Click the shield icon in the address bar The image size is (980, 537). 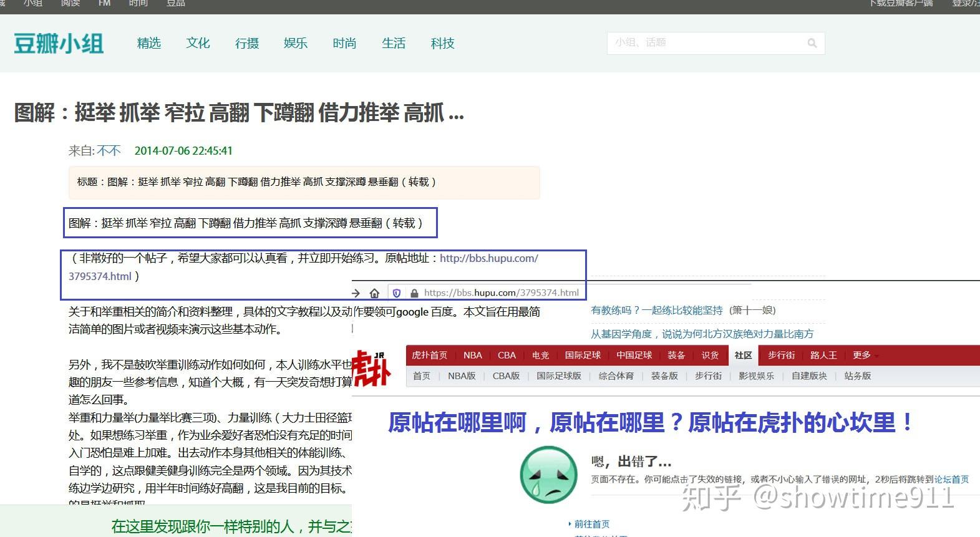pyautogui.click(x=396, y=293)
